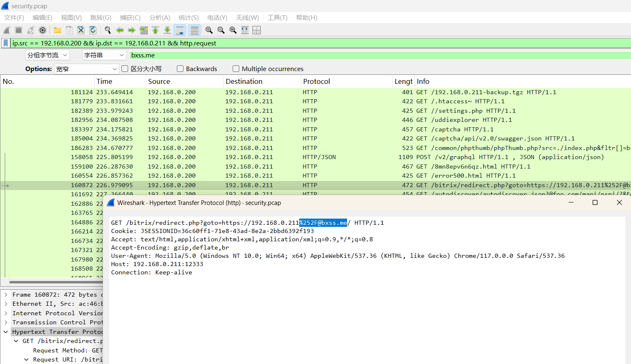Zoom out on packet text

[x=221, y=30]
